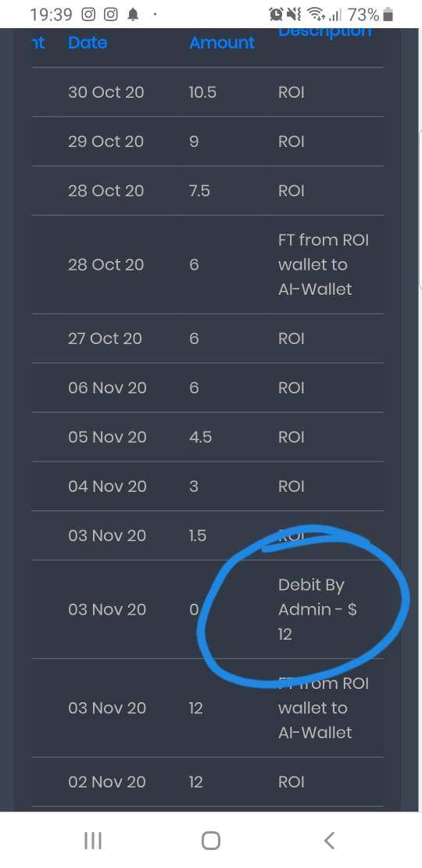Screen dimensions: 422x868
Task: Tap the first Instagram notification icon
Action: pos(88,14)
